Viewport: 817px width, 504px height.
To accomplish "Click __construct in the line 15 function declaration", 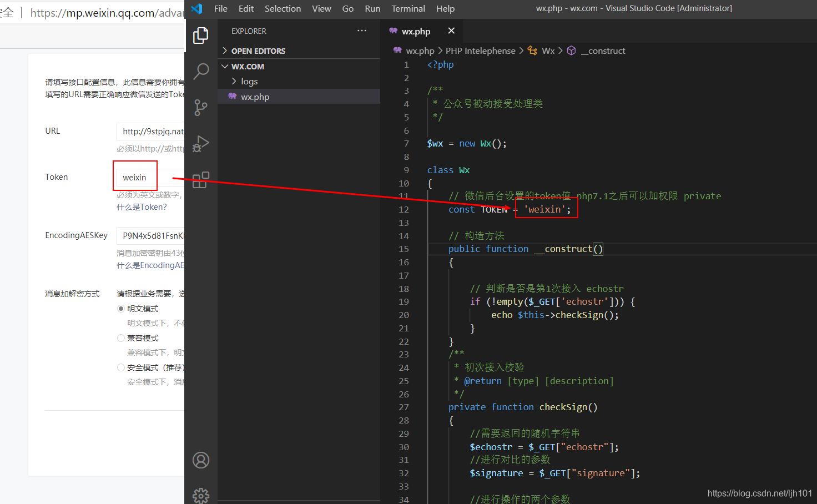I will pos(563,249).
